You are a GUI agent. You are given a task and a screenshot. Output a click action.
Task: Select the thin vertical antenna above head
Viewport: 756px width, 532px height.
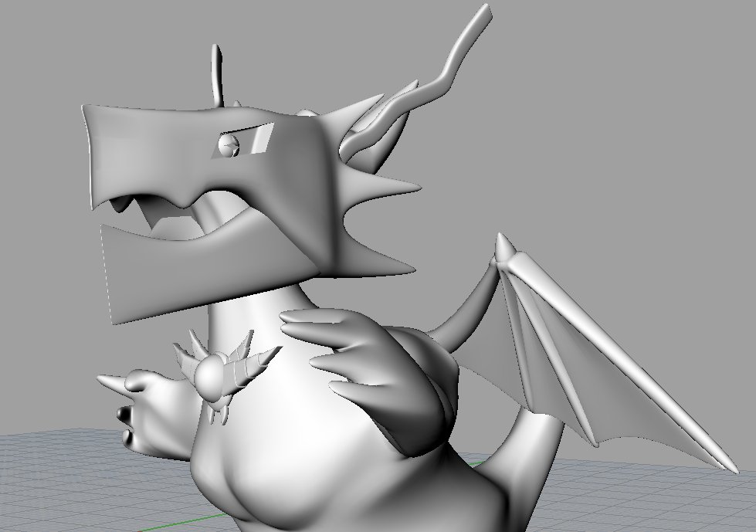(x=218, y=76)
